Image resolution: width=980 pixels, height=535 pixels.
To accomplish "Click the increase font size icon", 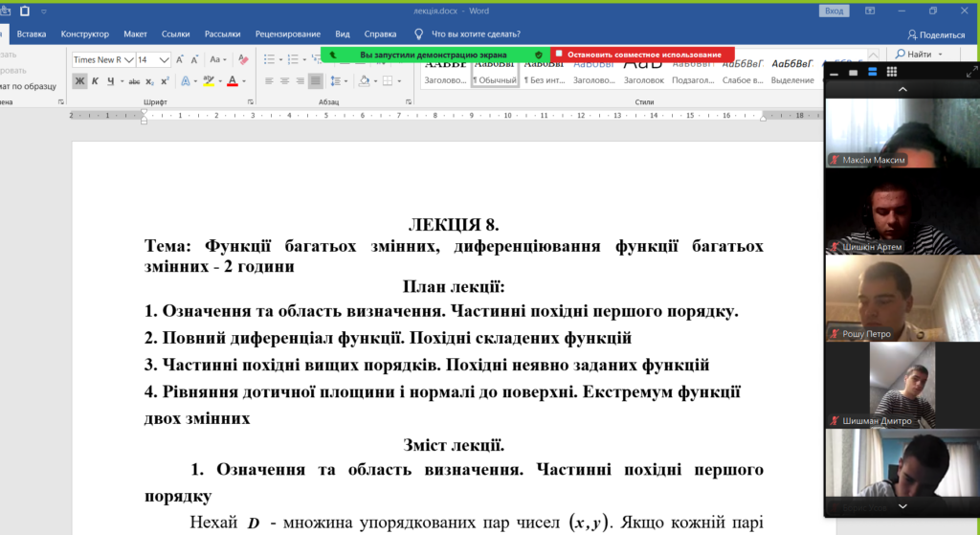I will [180, 60].
